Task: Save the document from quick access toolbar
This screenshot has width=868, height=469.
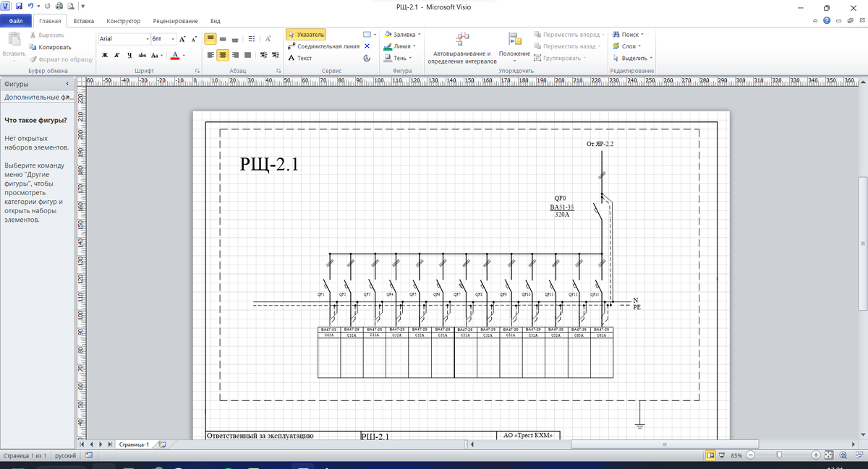Action: tap(20, 6)
